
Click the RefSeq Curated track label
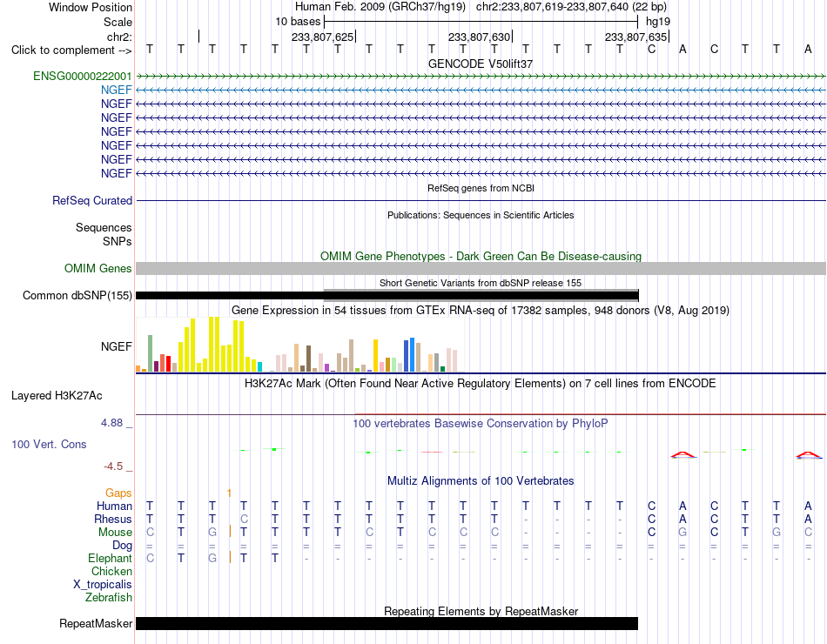(x=91, y=200)
